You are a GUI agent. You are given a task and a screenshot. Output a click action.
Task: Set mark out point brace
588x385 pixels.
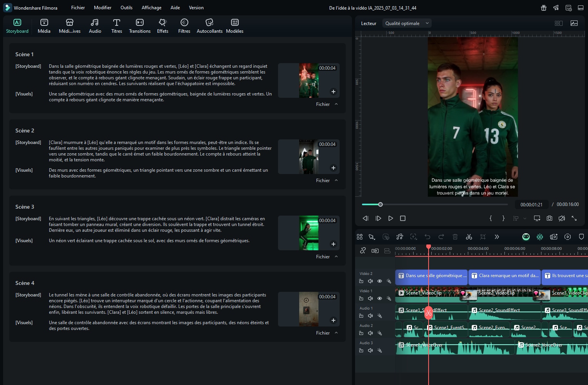pos(503,218)
